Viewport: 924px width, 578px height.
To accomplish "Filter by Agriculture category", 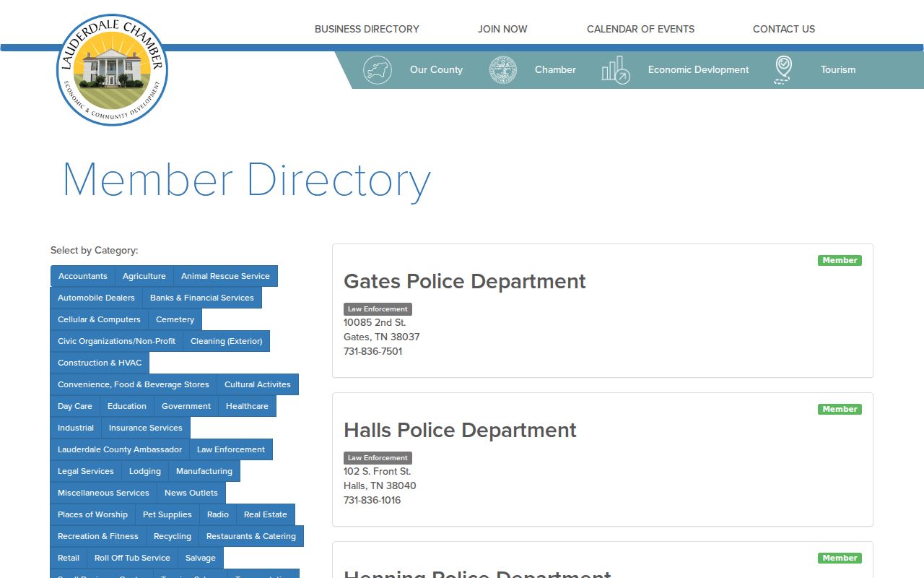I will (x=144, y=276).
